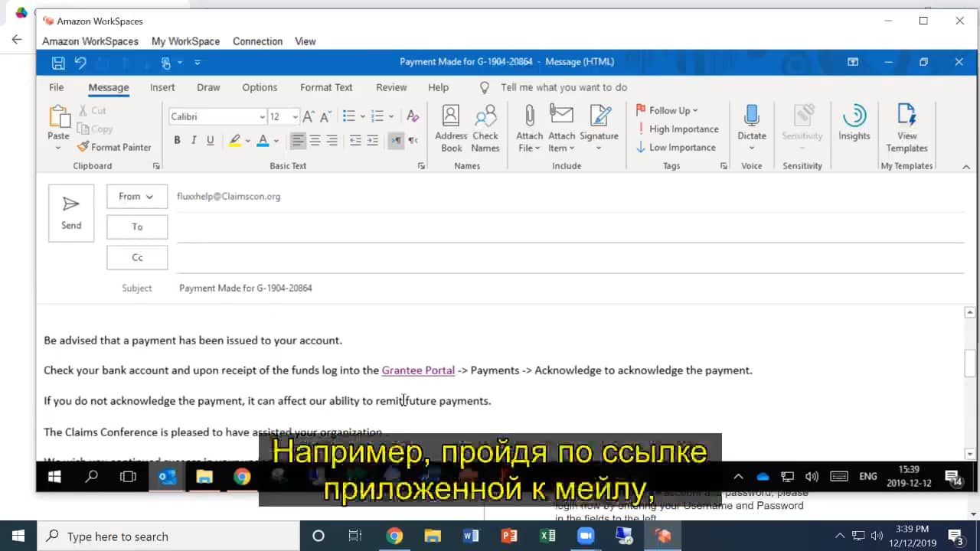Insert a numbered list
Screen dimensions: 980x551
pyautogui.click(x=377, y=116)
